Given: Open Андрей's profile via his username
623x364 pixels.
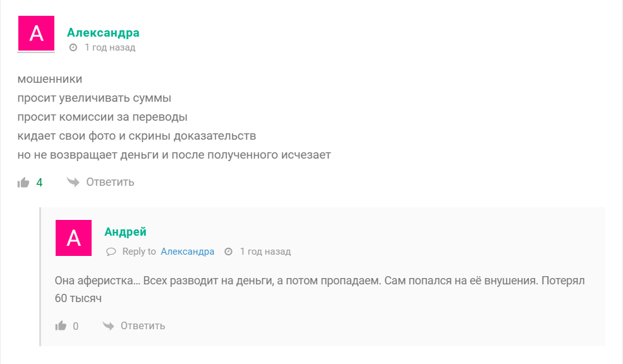Looking at the screenshot, I should [125, 232].
